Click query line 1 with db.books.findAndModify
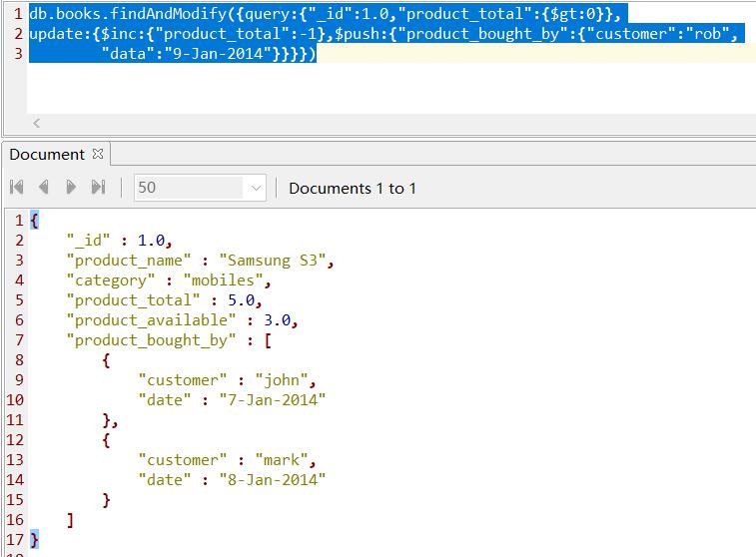 pyautogui.click(x=328, y=14)
